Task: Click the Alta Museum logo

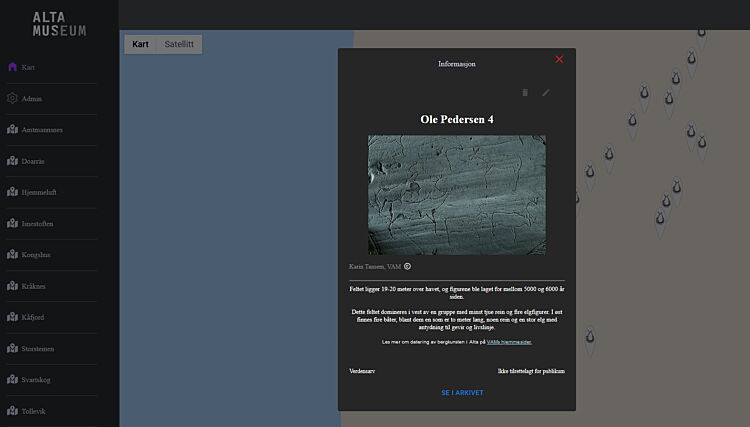Action: pyautogui.click(x=59, y=24)
